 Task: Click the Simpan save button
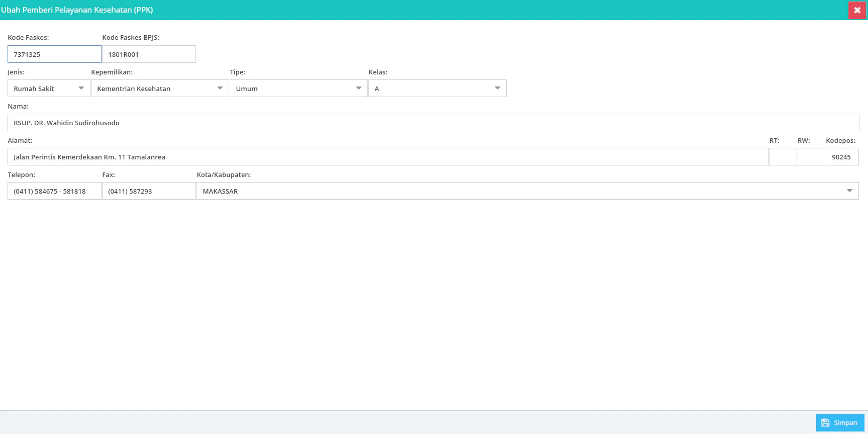(x=840, y=422)
